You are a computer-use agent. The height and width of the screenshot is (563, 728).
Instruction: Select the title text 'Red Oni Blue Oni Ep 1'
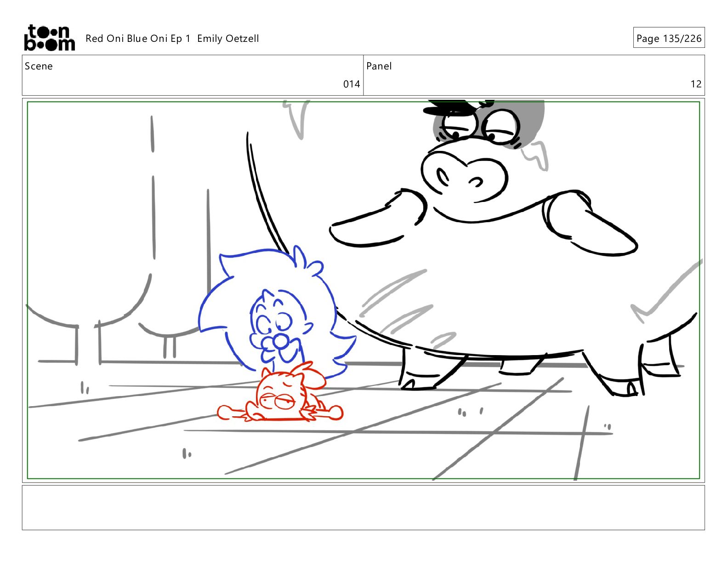(x=138, y=39)
